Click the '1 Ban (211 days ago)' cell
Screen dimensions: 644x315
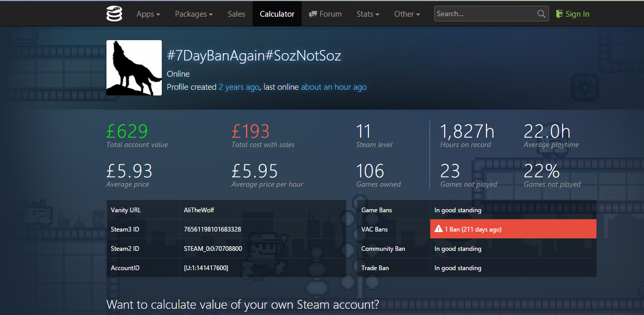click(513, 229)
